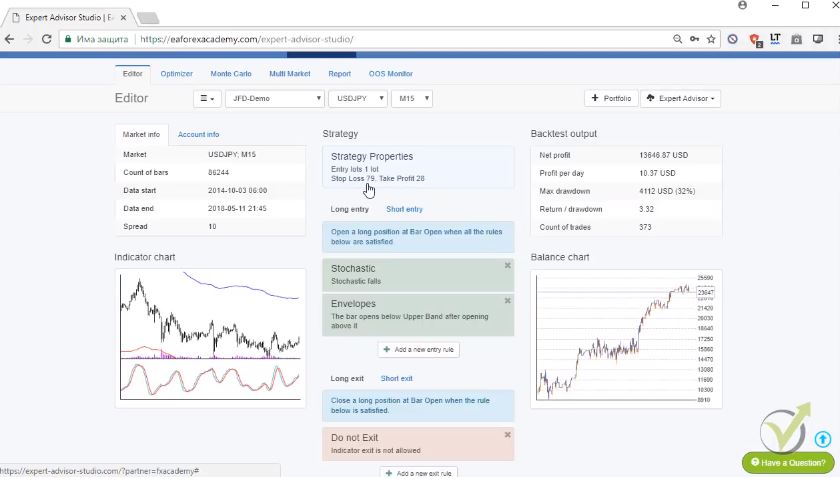The height and width of the screenshot is (478, 840).
Task: Click the saved password key icon
Action: coord(694,40)
